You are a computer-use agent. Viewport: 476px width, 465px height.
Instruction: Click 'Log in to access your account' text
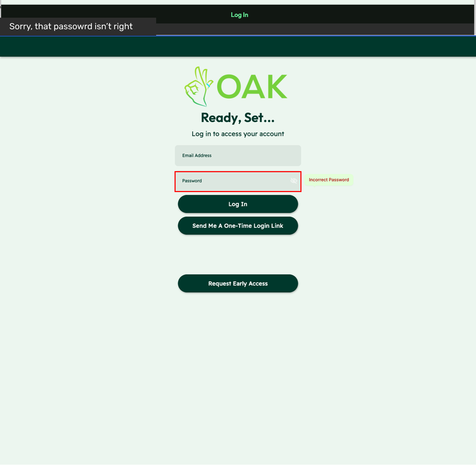click(x=238, y=134)
